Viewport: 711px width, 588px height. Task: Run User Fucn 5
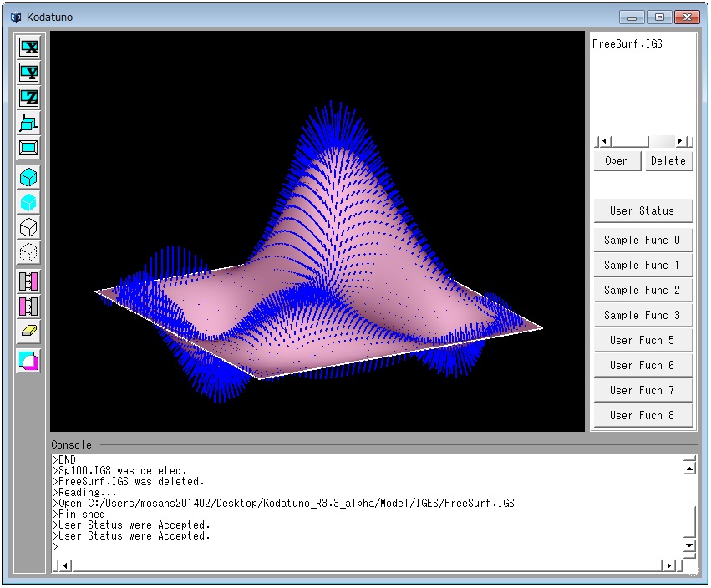click(643, 341)
